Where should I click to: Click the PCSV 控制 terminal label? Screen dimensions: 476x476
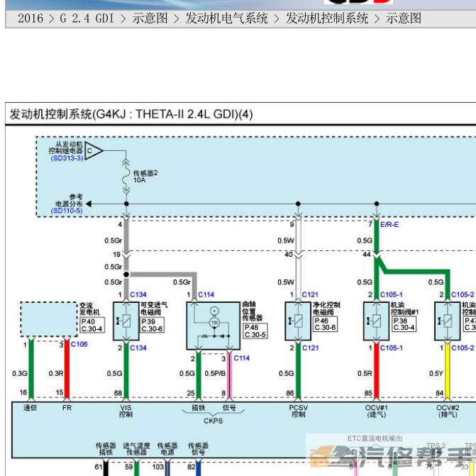[x=298, y=411]
